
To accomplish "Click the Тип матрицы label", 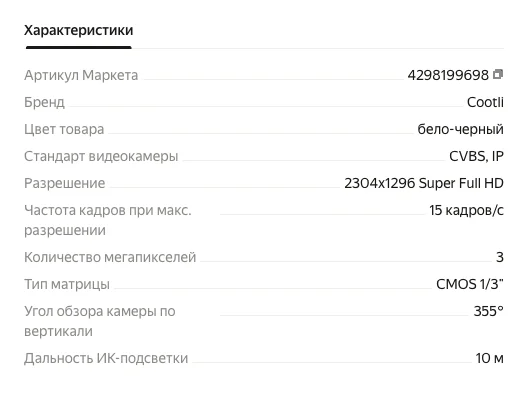I will [67, 284].
